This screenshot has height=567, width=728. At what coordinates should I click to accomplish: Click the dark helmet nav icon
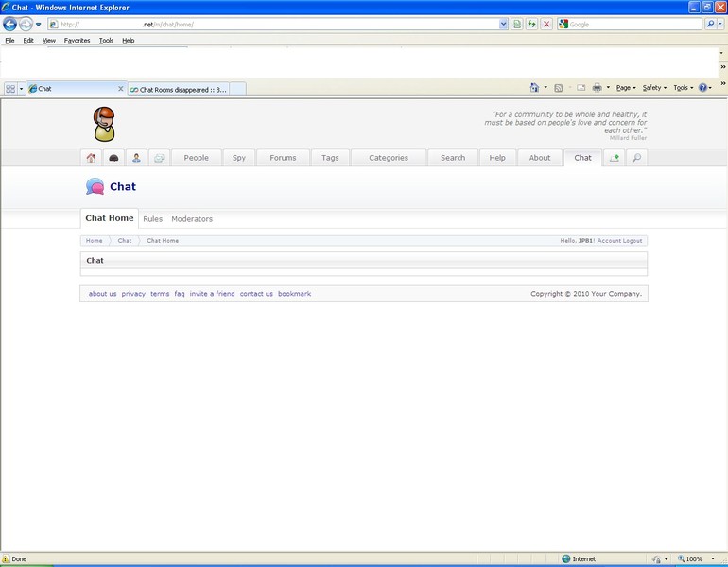(113, 158)
